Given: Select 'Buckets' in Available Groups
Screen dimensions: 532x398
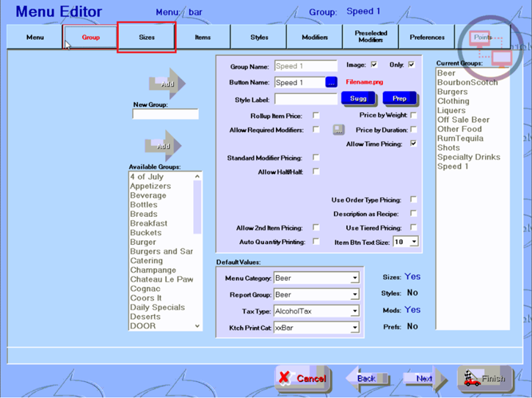Looking at the screenshot, I should pos(161,232).
